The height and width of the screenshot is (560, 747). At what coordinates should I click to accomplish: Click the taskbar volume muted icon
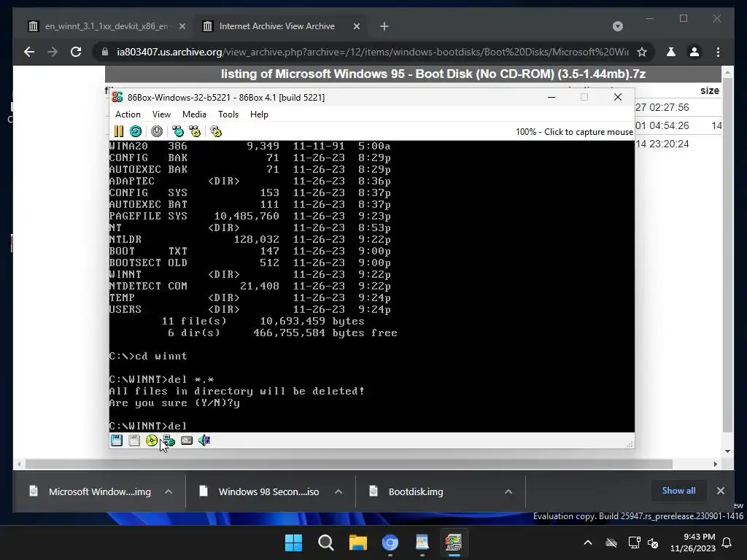pos(653,542)
